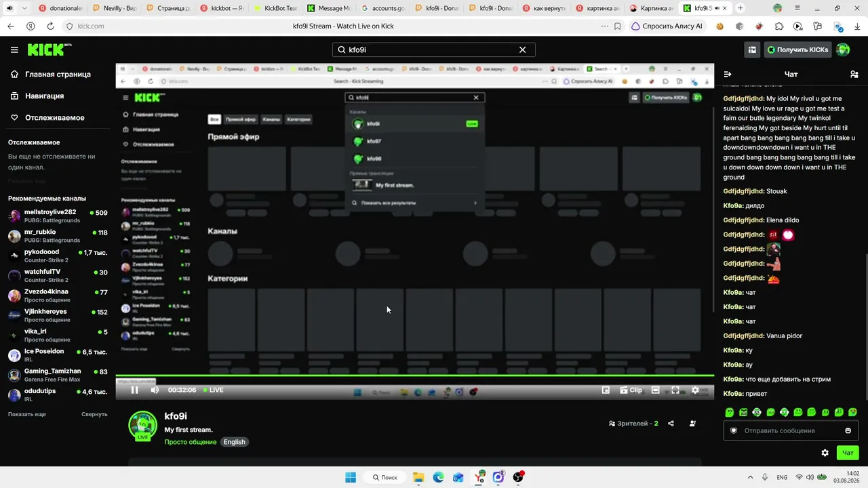The height and width of the screenshot is (488, 868).
Task: Open the mr_rubkio recommended channel
Action: [x=58, y=236]
